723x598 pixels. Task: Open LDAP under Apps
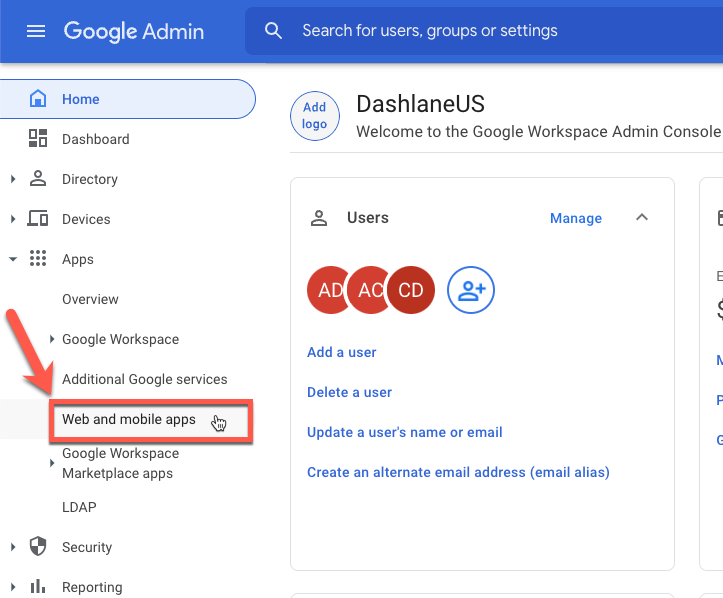(x=79, y=507)
